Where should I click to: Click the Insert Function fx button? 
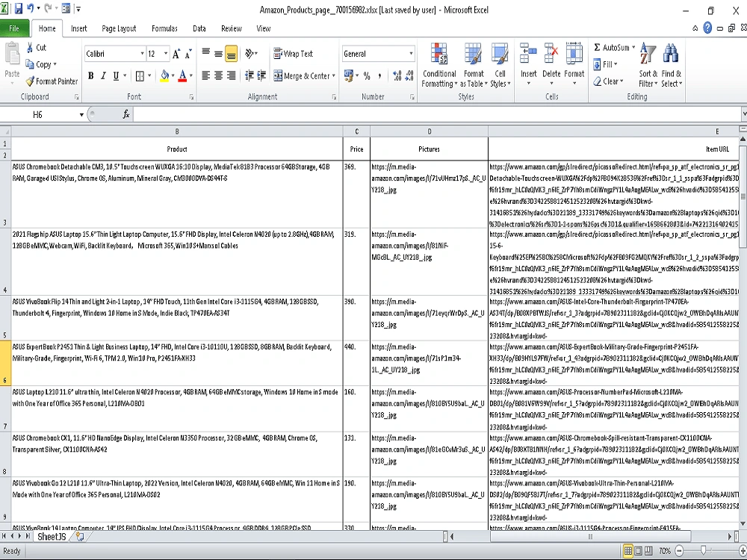pos(126,114)
